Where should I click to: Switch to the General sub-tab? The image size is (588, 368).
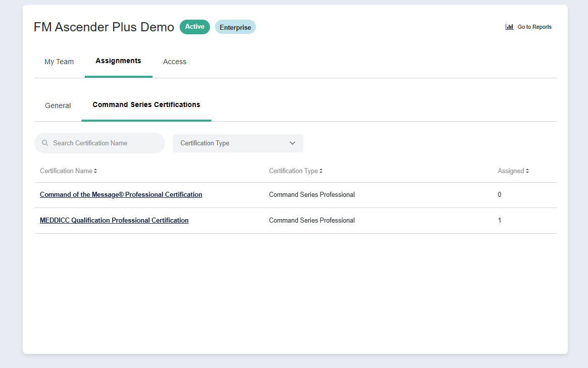[58, 106]
